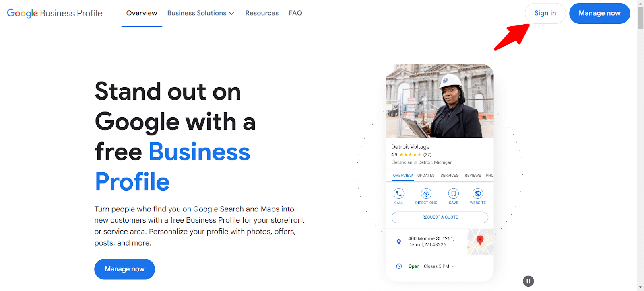Click the clock hours icon

point(399,266)
